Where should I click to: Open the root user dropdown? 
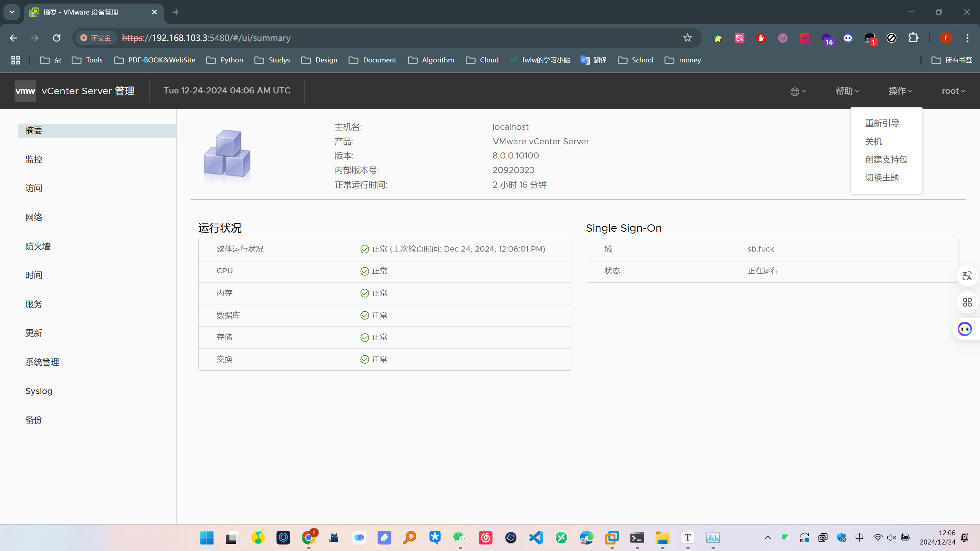[953, 91]
